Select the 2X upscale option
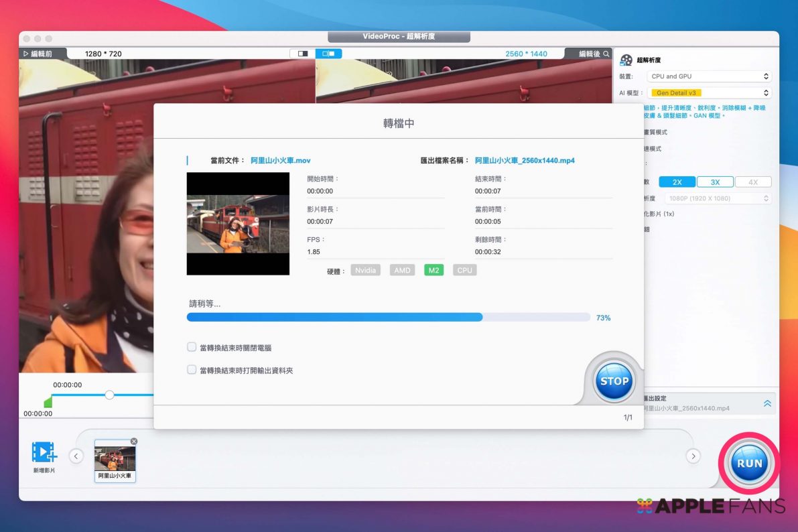Image resolution: width=798 pixels, height=532 pixels. click(677, 182)
